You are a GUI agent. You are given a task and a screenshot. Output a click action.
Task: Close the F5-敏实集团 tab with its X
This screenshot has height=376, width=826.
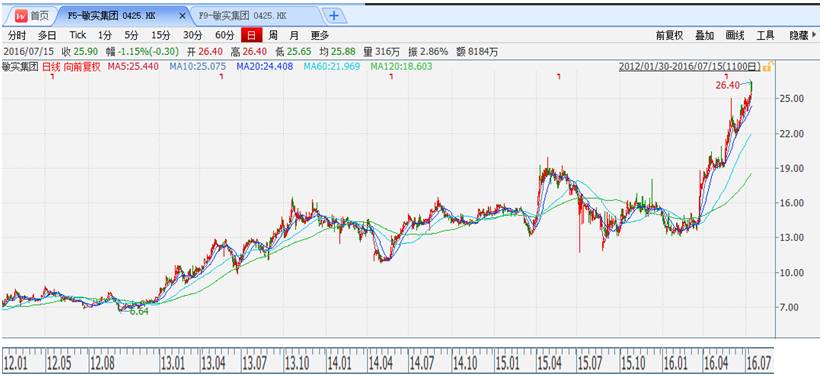tap(182, 16)
